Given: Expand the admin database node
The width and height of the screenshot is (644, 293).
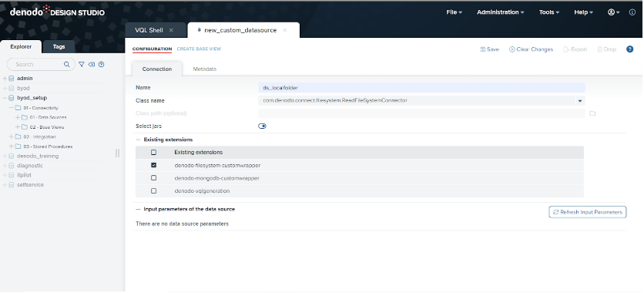Looking at the screenshot, I should 5,79.
